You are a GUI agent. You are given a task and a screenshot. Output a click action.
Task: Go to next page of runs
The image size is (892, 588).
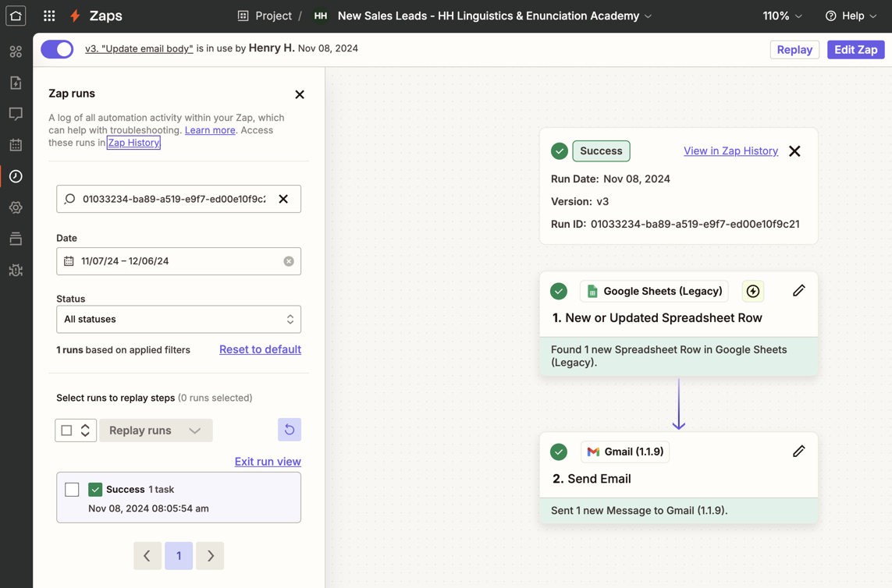[210, 555]
